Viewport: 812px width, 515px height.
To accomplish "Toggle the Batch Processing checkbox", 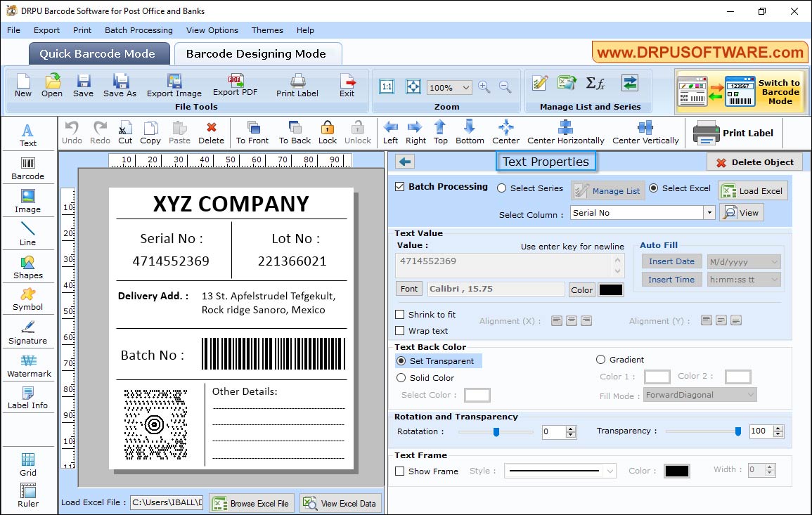I will click(x=401, y=187).
